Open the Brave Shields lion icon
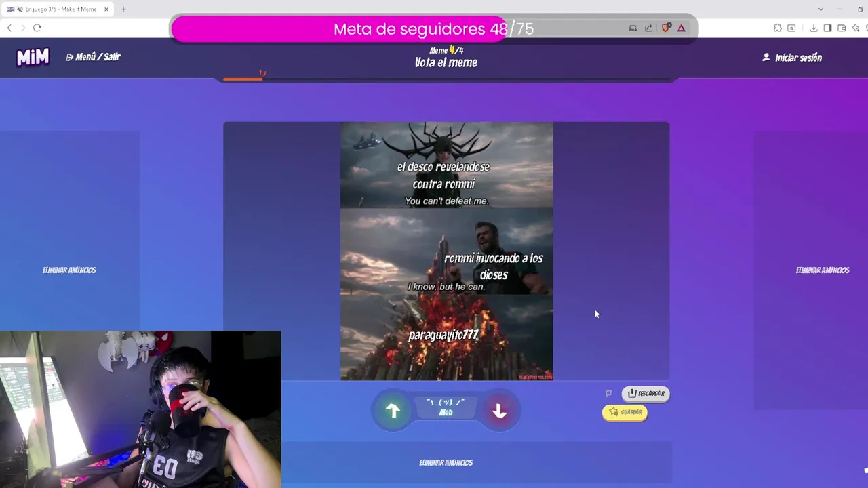 [x=666, y=28]
